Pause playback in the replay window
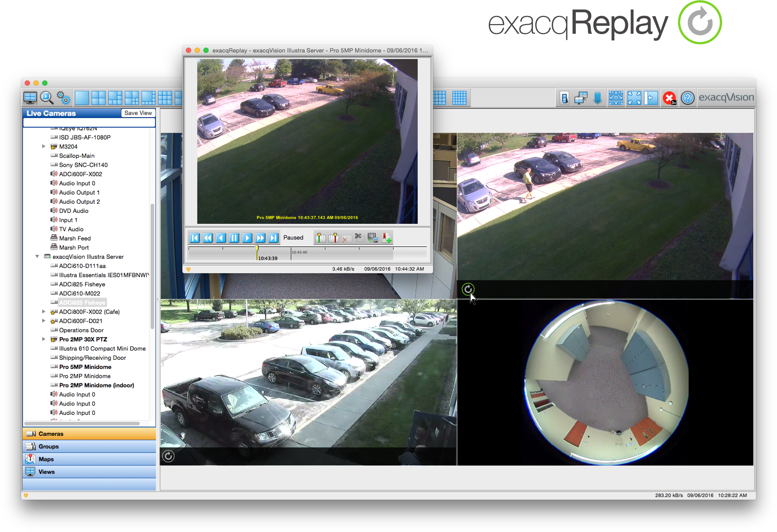This screenshot has width=777, height=532. 234,238
